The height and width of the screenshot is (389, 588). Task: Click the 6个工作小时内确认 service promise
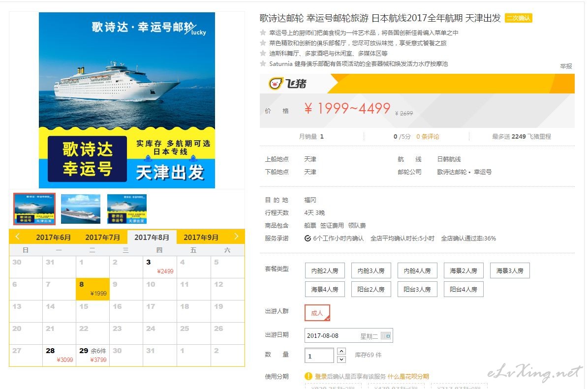coord(334,239)
